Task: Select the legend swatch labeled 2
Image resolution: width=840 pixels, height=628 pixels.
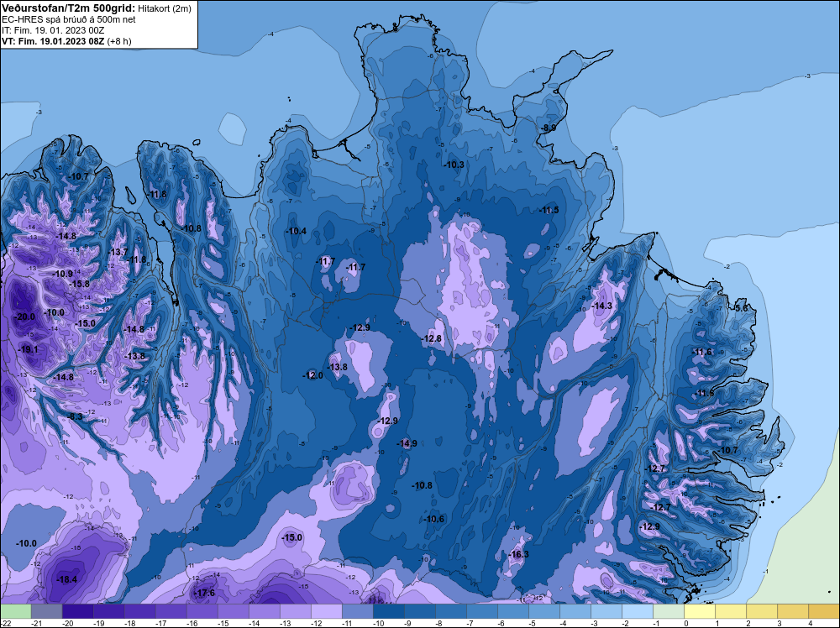Action: [x=761, y=611]
